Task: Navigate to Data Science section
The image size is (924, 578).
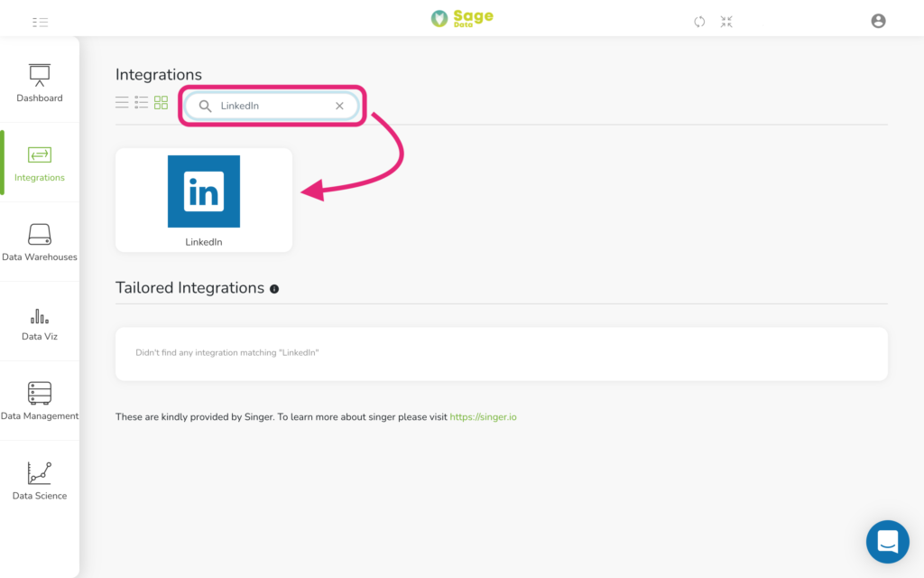Action: pyautogui.click(x=40, y=480)
